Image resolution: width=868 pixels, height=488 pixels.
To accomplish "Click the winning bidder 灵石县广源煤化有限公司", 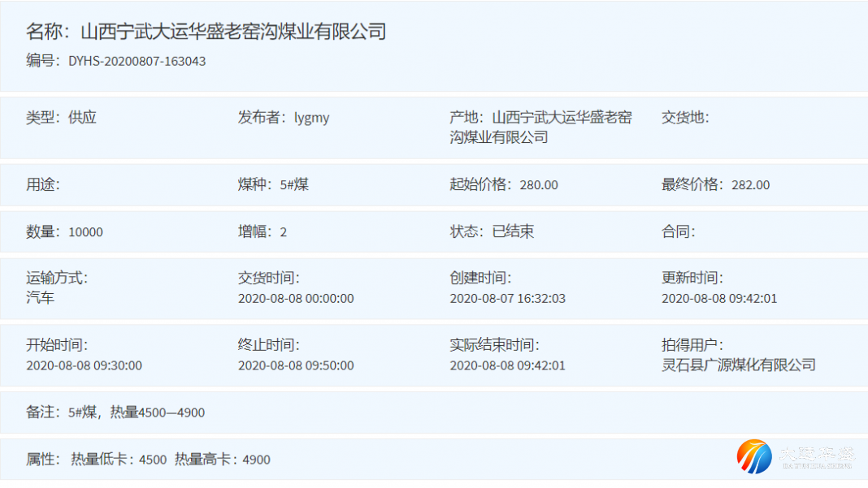I will [x=738, y=365].
